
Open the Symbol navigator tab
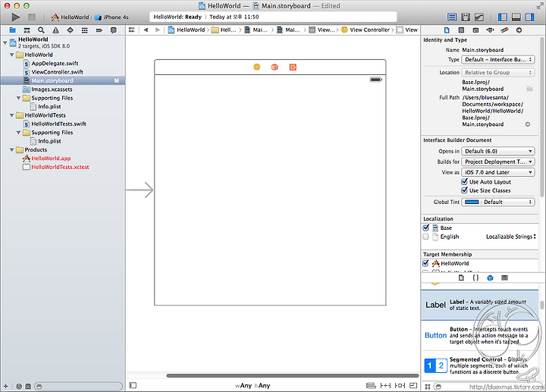27,30
